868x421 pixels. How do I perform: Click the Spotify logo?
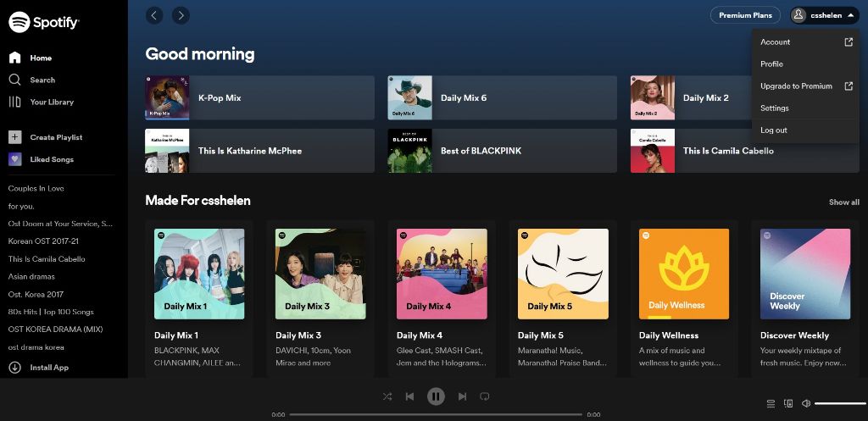(44, 22)
